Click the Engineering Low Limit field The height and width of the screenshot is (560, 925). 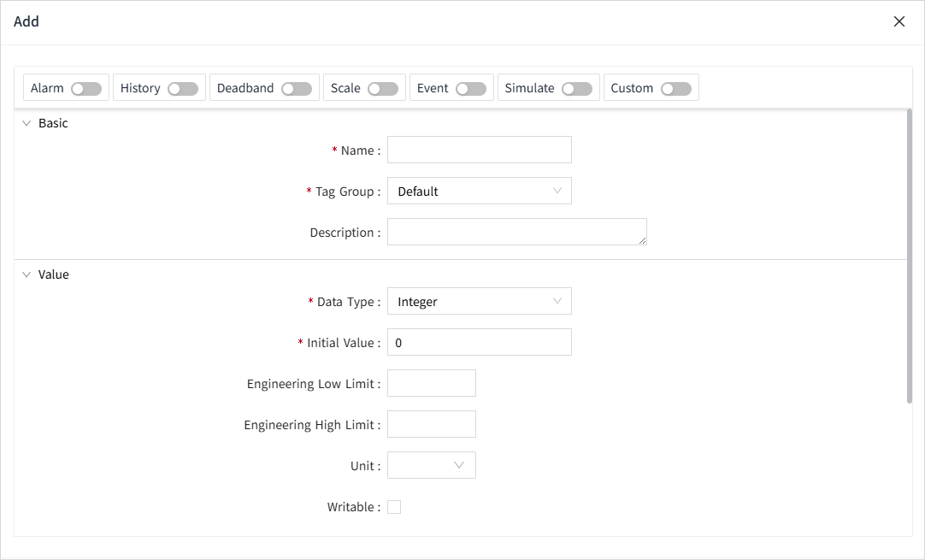[x=432, y=384]
